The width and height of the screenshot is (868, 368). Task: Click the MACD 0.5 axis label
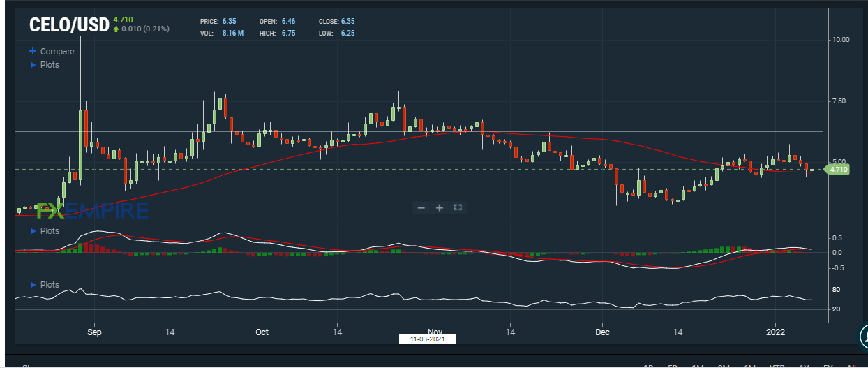(x=836, y=238)
